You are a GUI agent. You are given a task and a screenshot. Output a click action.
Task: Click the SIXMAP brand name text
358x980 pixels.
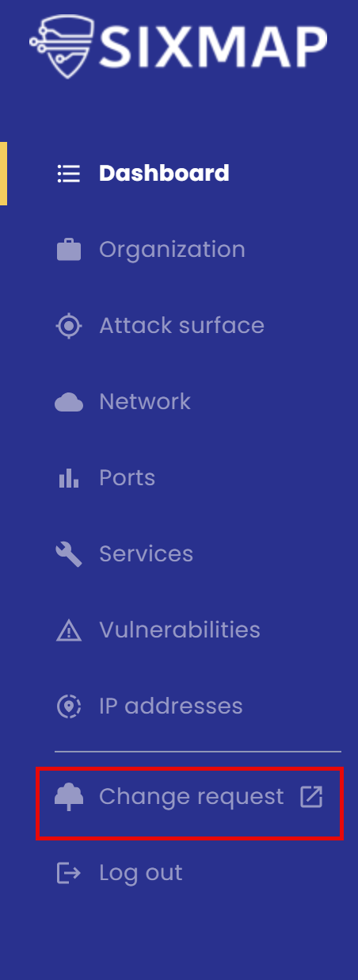pyautogui.click(x=213, y=46)
